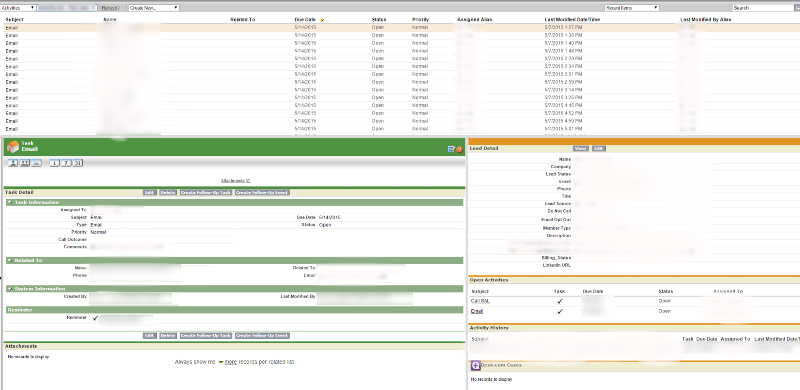
Task: Open the Email link in Open Activities
Action: tap(477, 311)
